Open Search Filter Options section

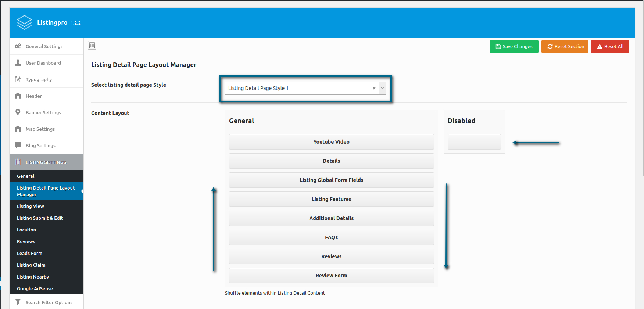coord(47,302)
